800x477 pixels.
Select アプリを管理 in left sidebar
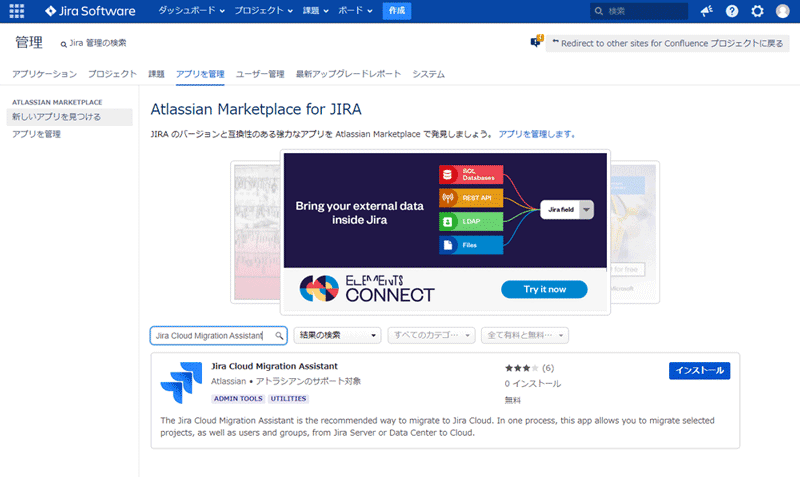(36, 134)
